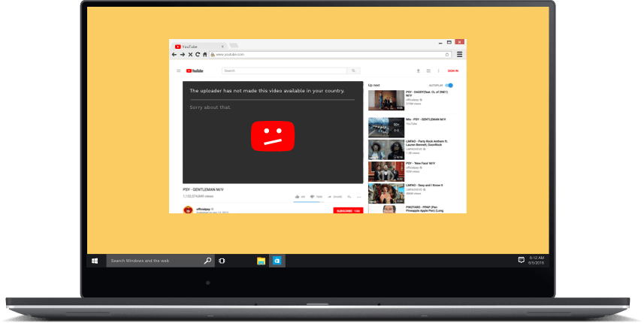This screenshot has height=323, width=644.
Task: Click the red SUBSCRIBE button
Action: click(348, 210)
